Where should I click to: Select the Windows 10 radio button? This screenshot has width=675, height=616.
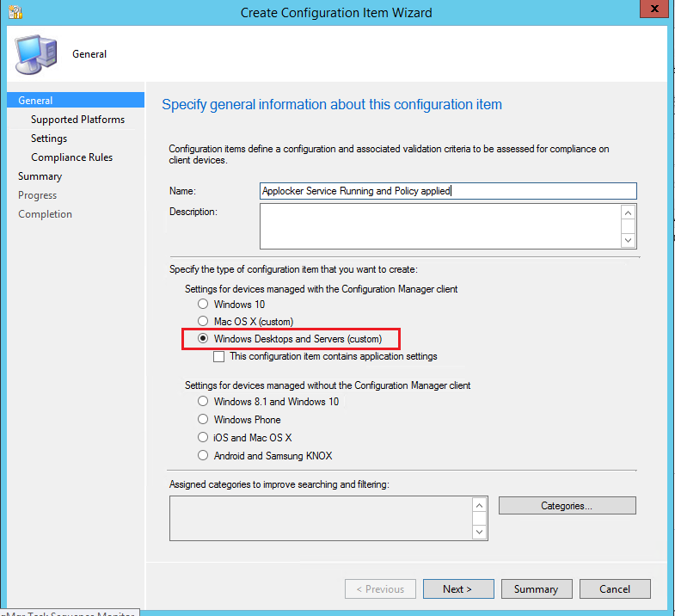point(203,305)
